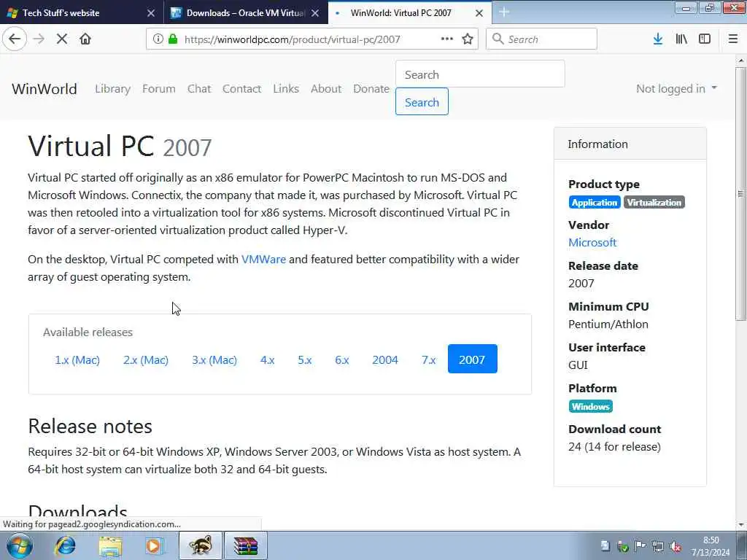The height and width of the screenshot is (560, 747).
Task: Select the address bar URL
Action: click(292, 39)
